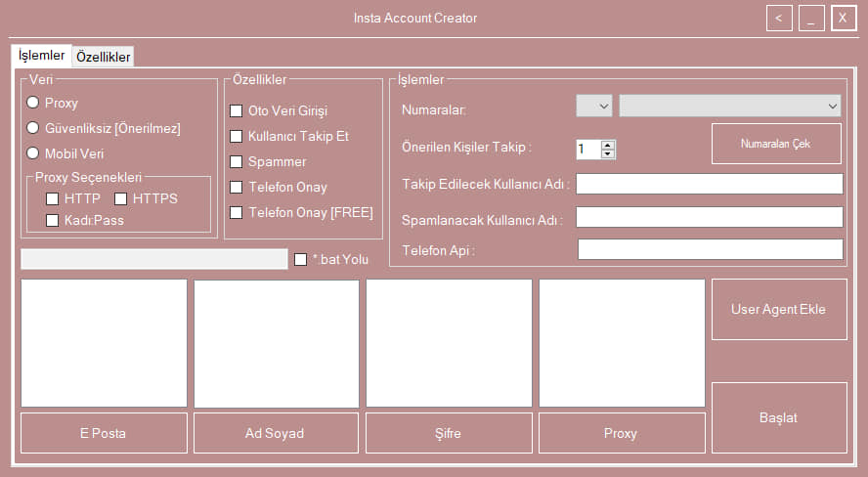Click the Önerilen Kişiler Takip number field
Viewport: 868px width, 477px height.
point(588,149)
